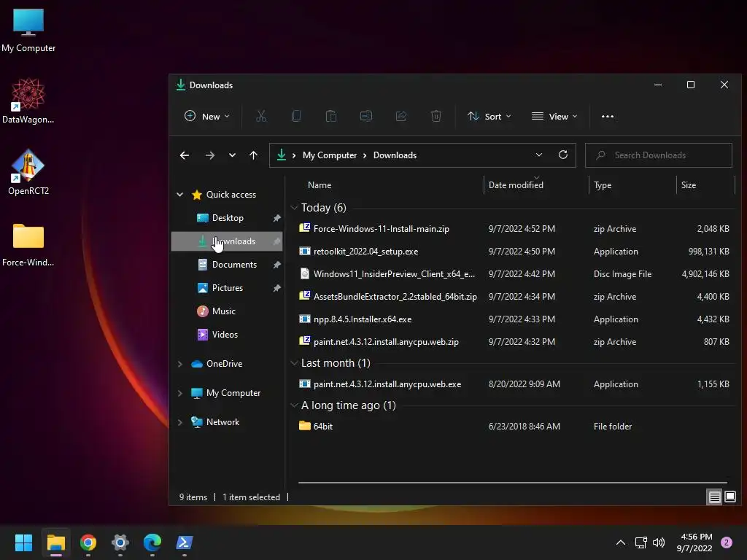This screenshot has height=560, width=747.
Task: Click the Copy icon in toolbar
Action: pos(296,116)
